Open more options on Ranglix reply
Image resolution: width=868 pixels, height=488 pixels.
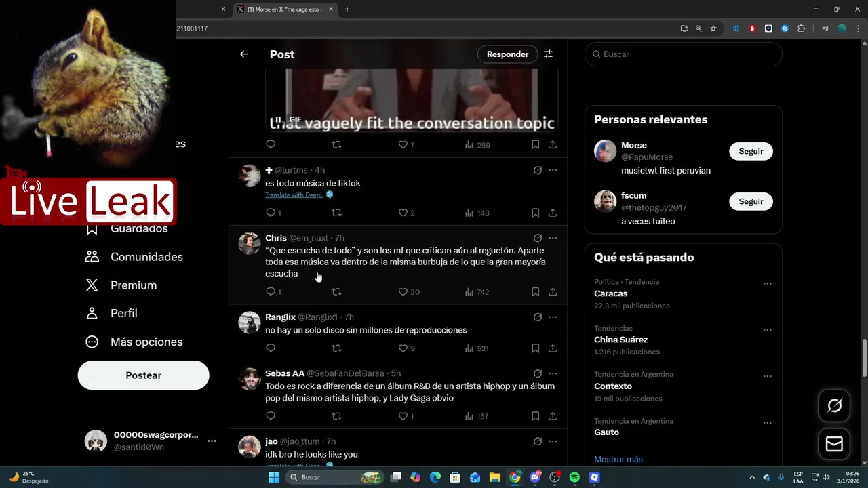click(x=553, y=317)
